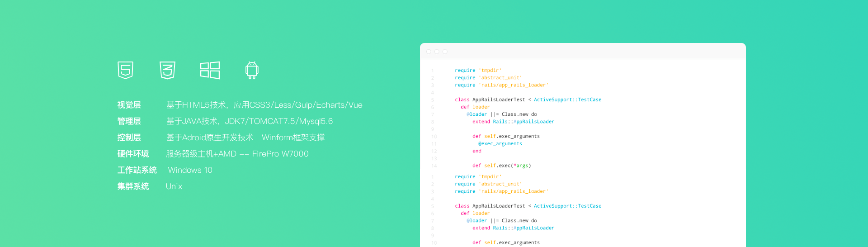This screenshot has width=868, height=247.
Task: Click the CSS3 shield icon
Action: click(167, 70)
